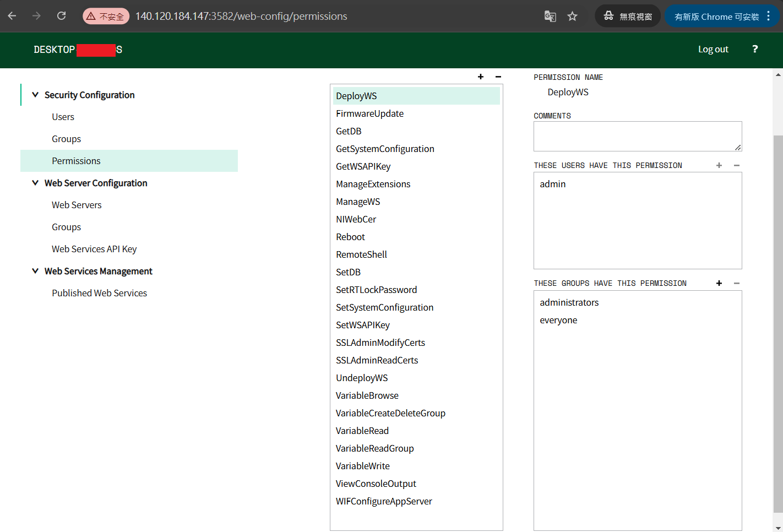
Task: Select the WIFConfigureAppServer permission
Action: [416, 501]
